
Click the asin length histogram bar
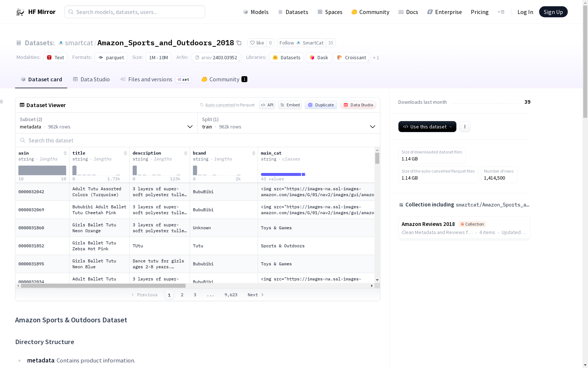[42, 170]
